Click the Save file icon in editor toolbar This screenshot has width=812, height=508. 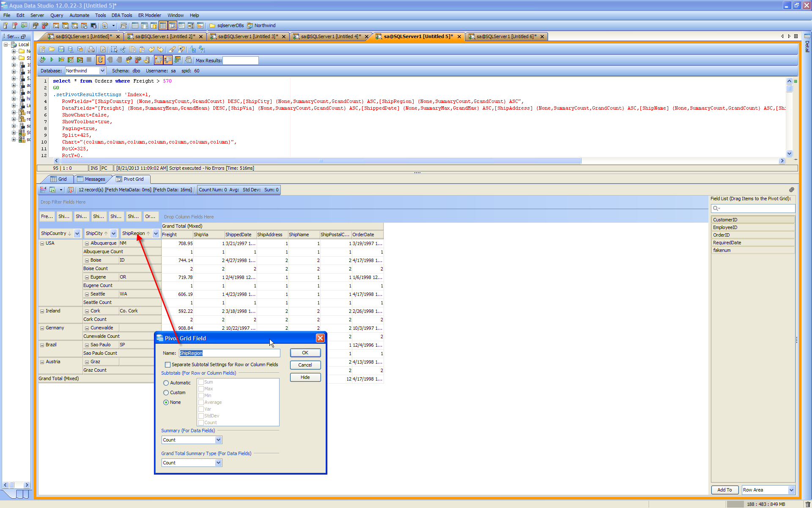pyautogui.click(x=61, y=50)
